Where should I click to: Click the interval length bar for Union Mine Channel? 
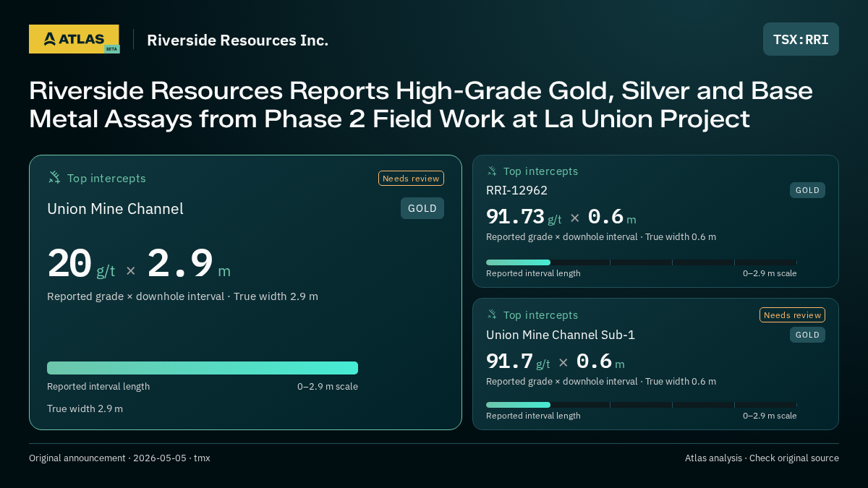tap(203, 368)
